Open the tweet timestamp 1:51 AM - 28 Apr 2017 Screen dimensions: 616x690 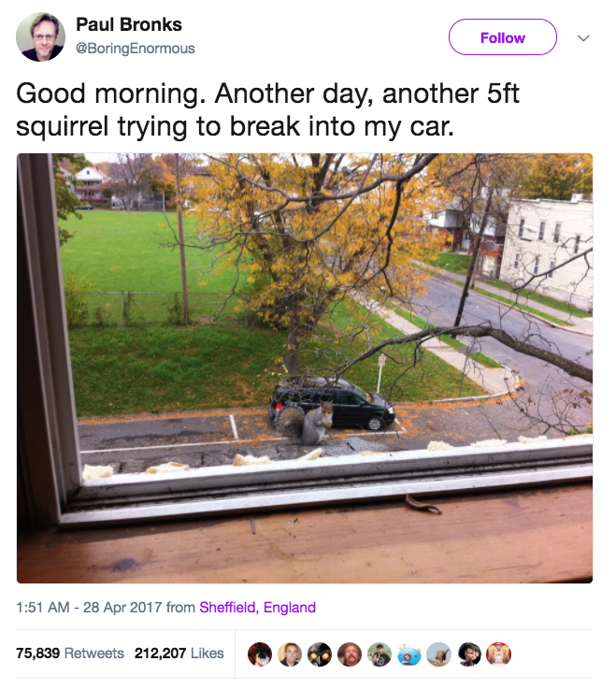pyautogui.click(x=89, y=608)
